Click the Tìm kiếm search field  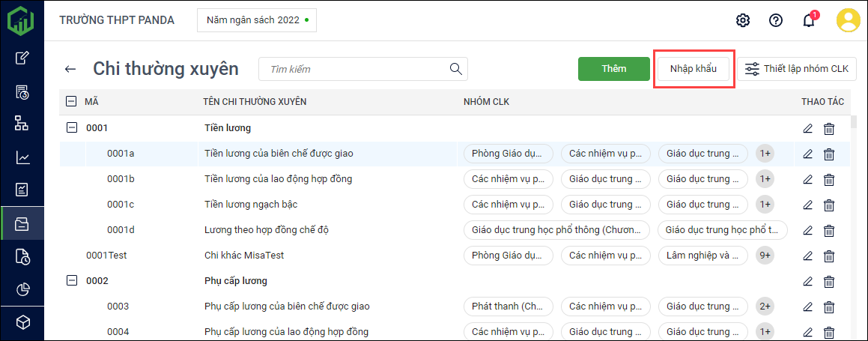click(356, 69)
